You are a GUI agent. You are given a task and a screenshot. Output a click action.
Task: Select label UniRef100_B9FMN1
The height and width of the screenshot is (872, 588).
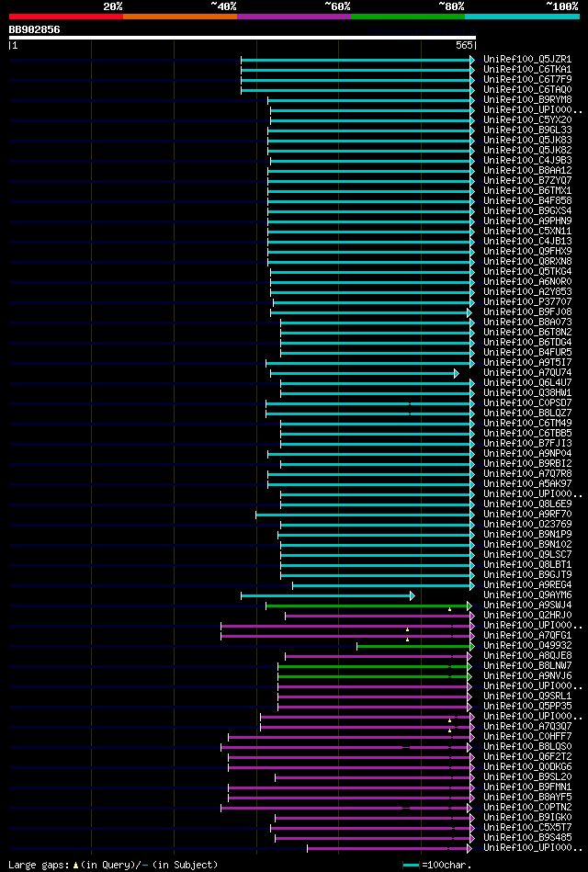coord(528,787)
